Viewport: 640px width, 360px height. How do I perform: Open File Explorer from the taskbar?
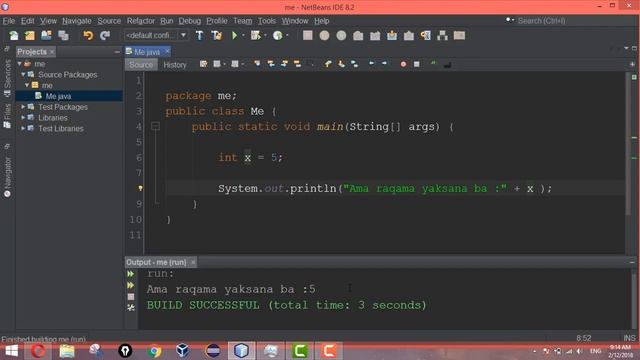(67, 351)
